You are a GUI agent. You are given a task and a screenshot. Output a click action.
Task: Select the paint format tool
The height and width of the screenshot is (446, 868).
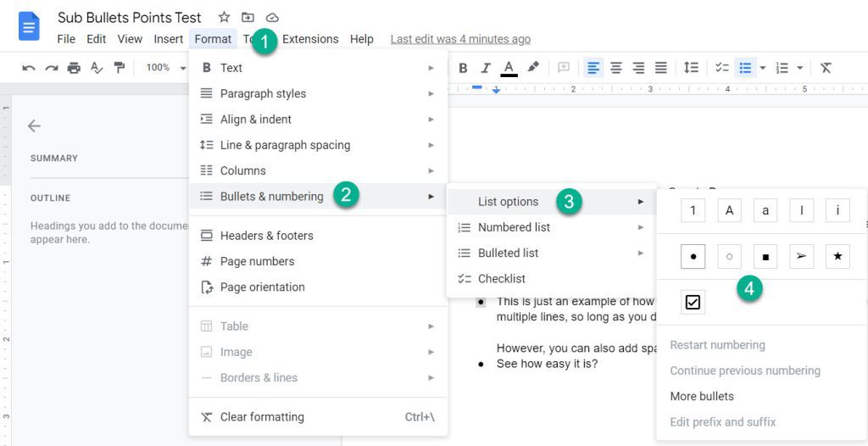(119, 68)
